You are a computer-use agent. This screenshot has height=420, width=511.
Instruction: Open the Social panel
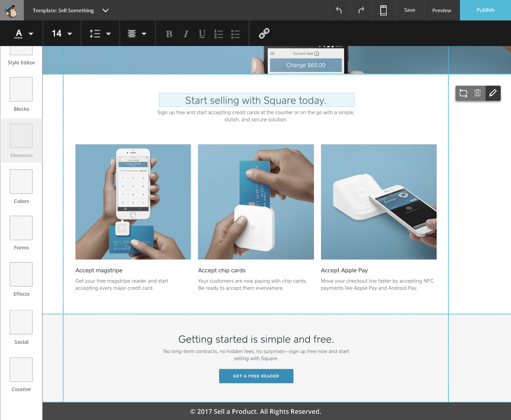(x=21, y=328)
